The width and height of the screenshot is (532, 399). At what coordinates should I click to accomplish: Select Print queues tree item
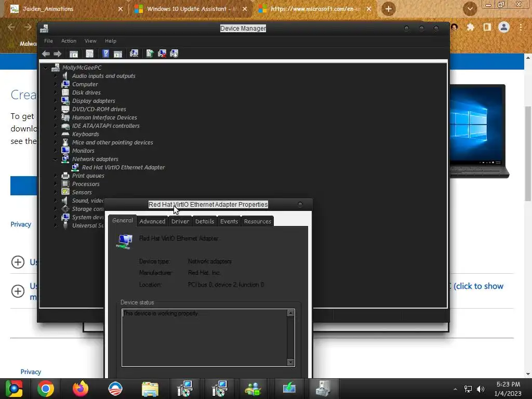[x=88, y=176]
